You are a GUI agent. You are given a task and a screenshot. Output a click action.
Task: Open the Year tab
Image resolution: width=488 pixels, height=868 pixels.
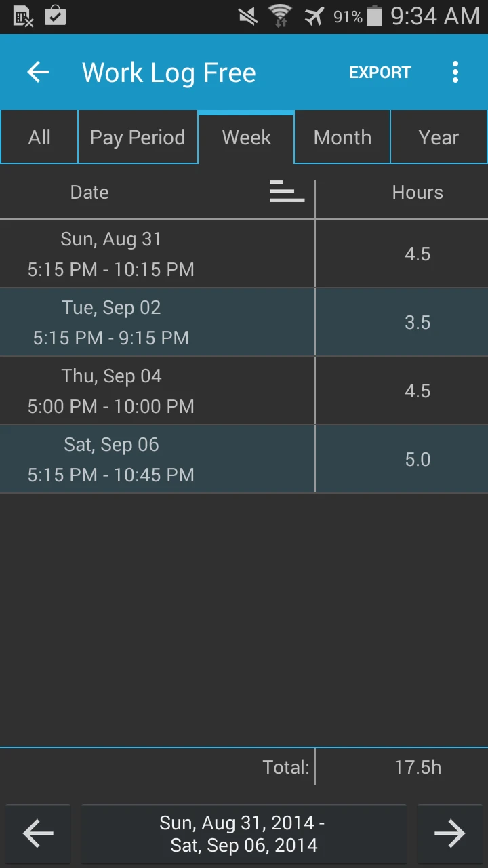[439, 138]
